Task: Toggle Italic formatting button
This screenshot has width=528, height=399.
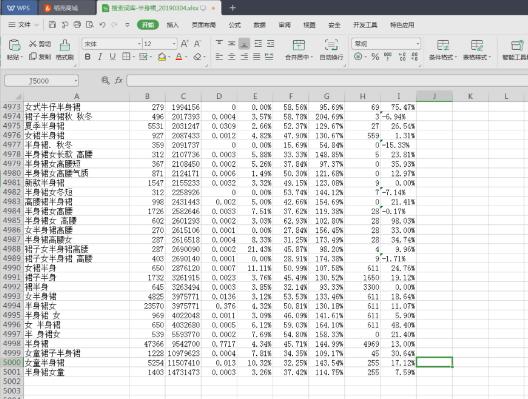Action: pos(100,57)
